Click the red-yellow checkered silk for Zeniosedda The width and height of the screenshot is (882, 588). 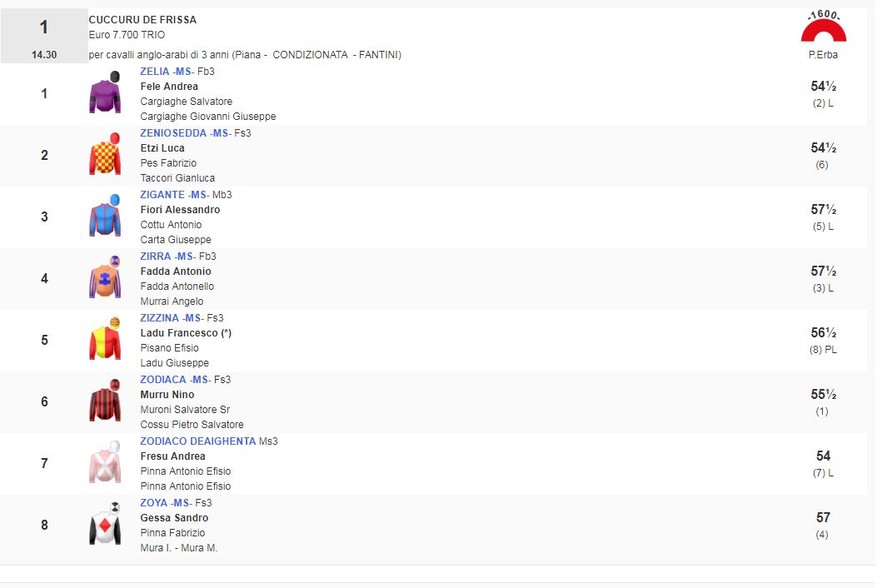tap(105, 155)
